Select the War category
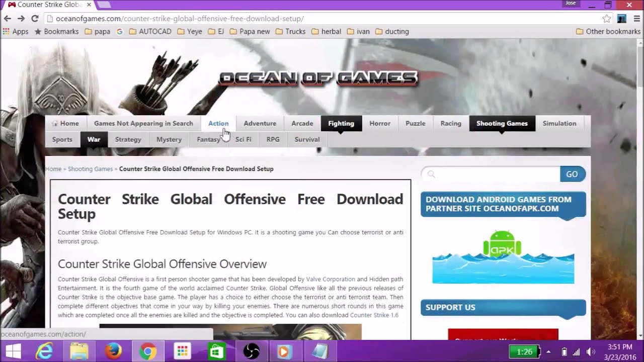The height and width of the screenshot is (362, 644). click(94, 139)
